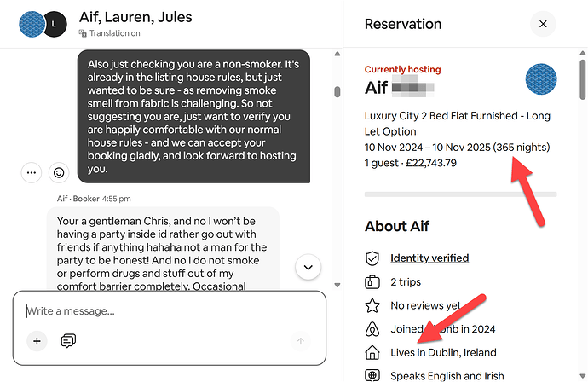Click the suitcase icon next to 2 trips
This screenshot has width=588, height=382.
372,281
